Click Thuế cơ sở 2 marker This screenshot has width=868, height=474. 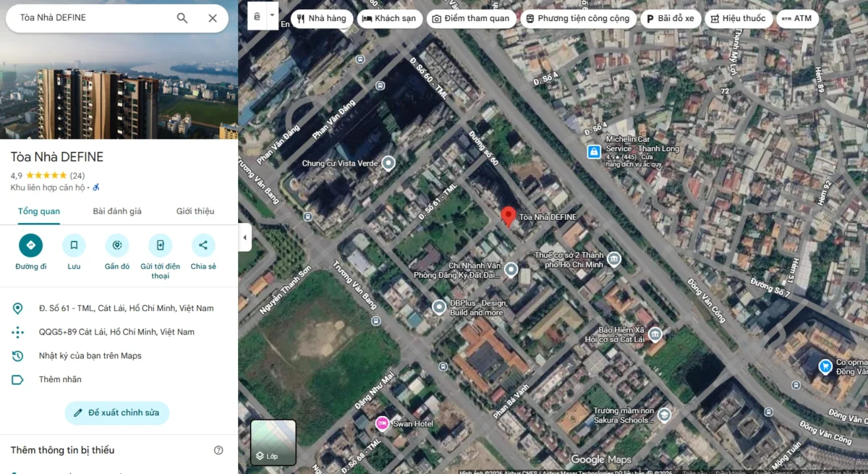(614, 259)
